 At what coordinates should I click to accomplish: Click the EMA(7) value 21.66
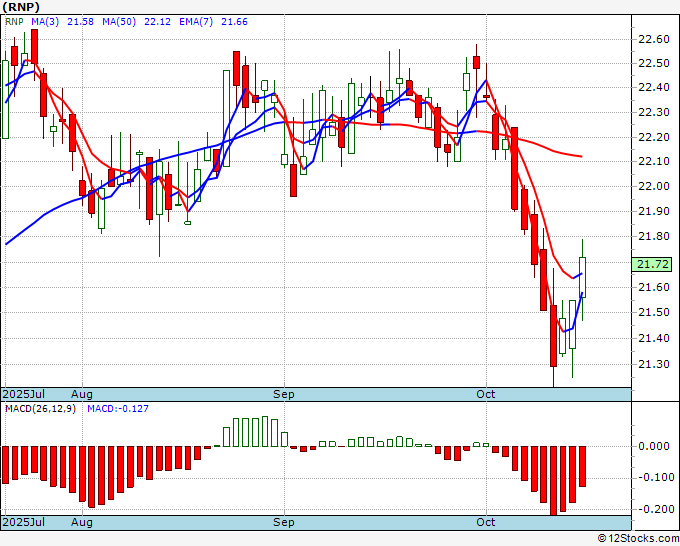coord(235,22)
